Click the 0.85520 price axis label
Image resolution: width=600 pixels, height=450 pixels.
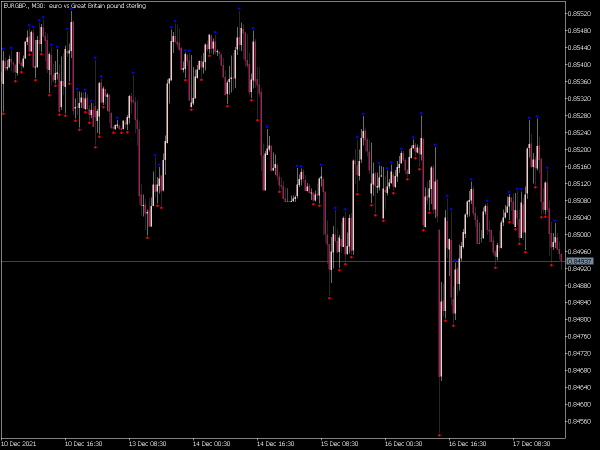coord(580,13)
